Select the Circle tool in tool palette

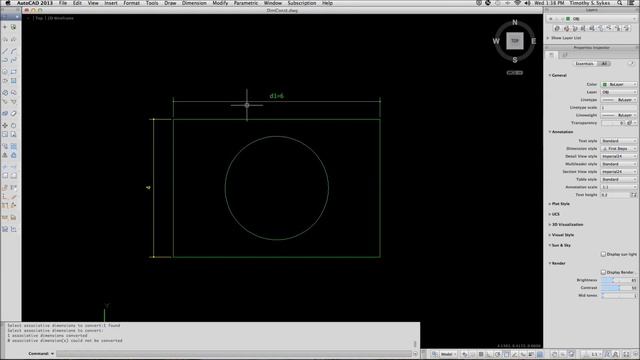click(x=5, y=71)
